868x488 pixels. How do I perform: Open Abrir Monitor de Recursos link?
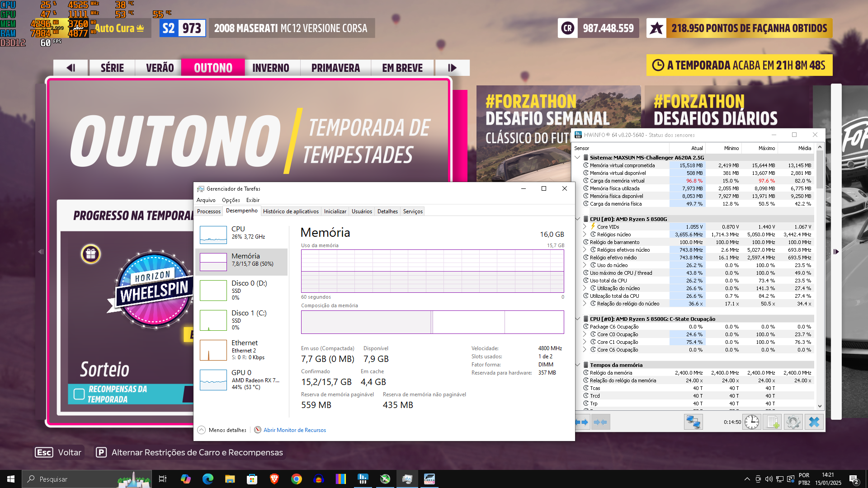coord(294,430)
